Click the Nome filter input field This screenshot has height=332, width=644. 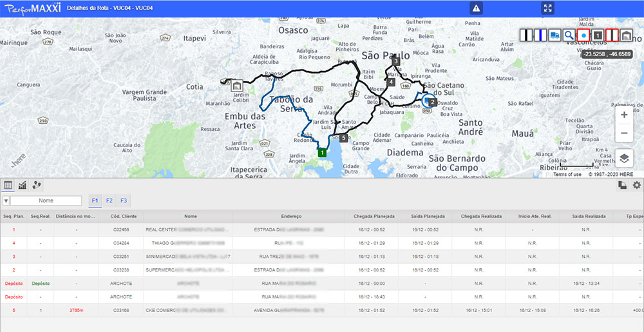click(46, 200)
